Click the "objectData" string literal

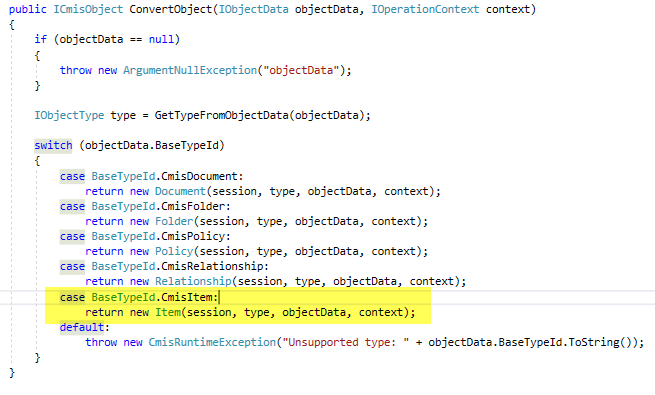[301, 70]
